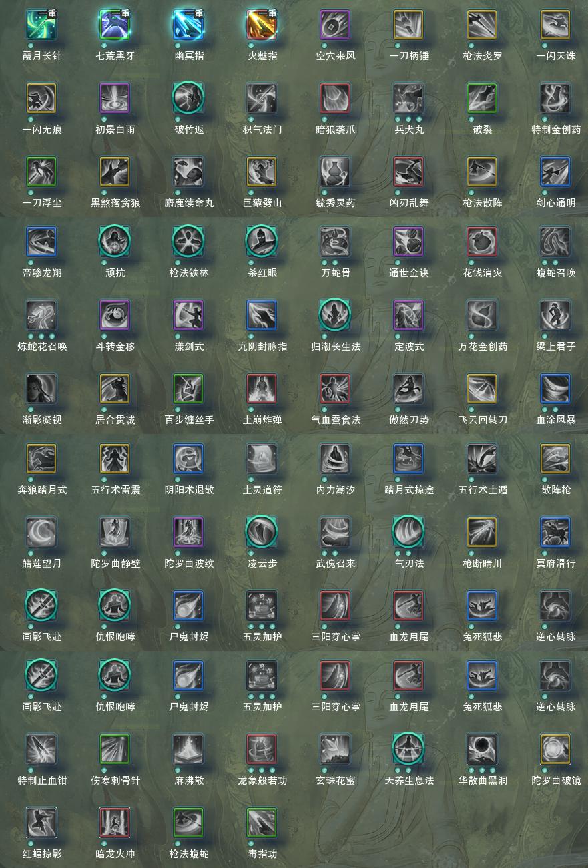Select the 炼蛇花召唤 skill icon
Screen dimensions: 588x868
[41, 315]
